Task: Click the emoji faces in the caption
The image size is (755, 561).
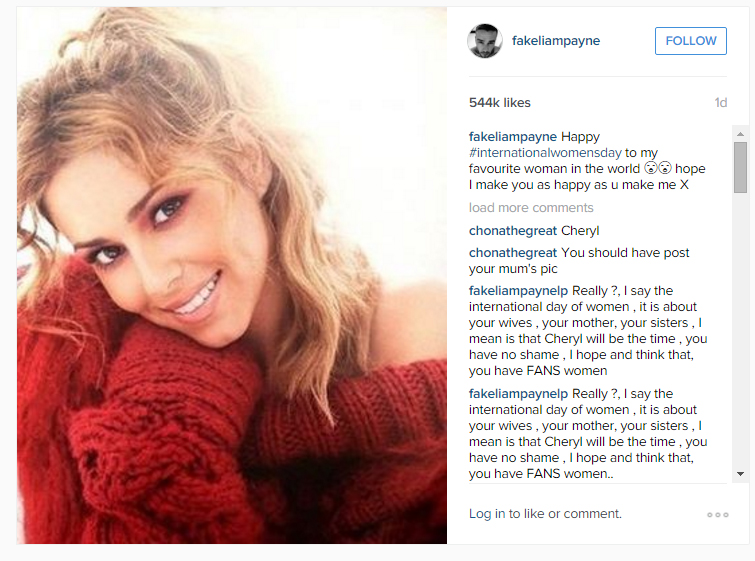Action: (658, 168)
